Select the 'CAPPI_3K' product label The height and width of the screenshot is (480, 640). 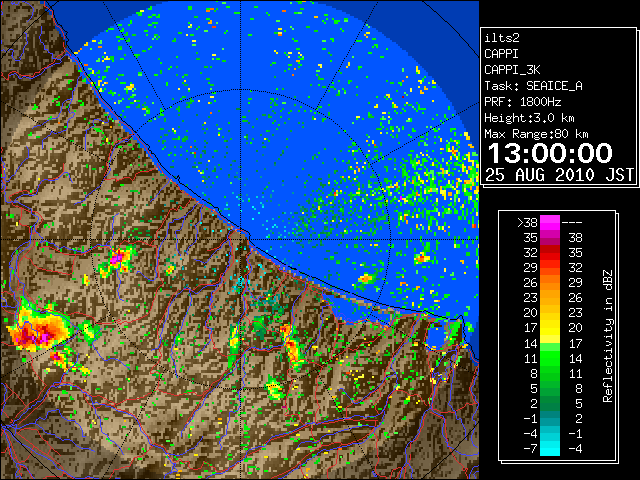512,70
